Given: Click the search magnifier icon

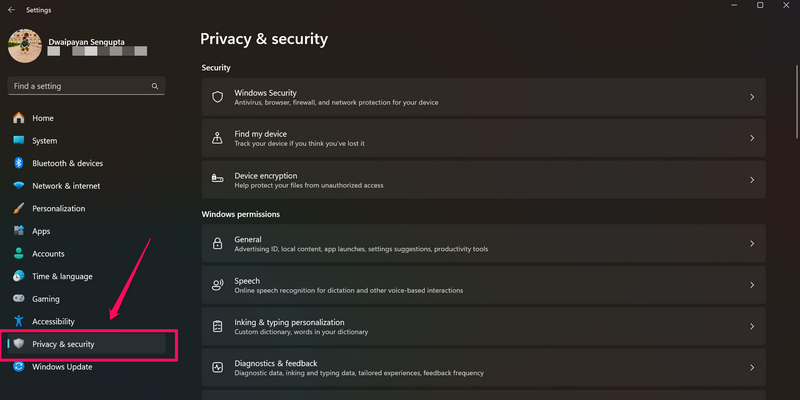Looking at the screenshot, I should 155,87.
